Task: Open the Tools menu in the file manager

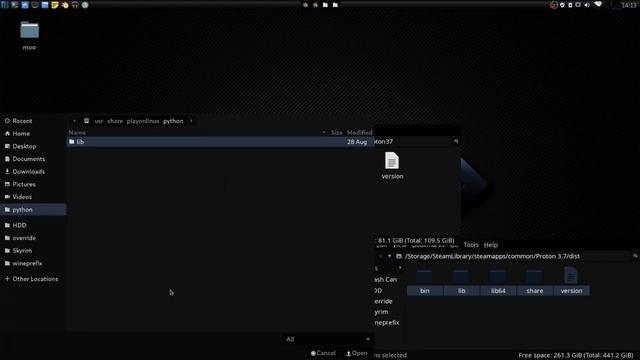Action: click(x=471, y=245)
